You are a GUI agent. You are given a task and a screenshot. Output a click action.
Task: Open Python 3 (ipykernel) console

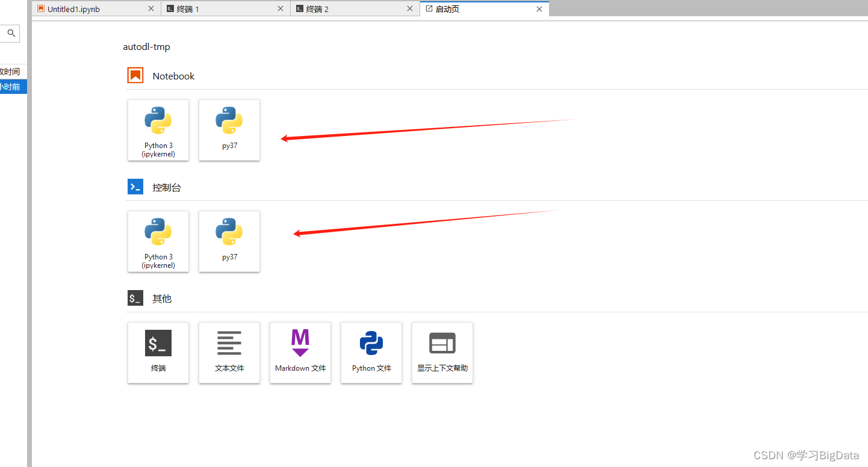coord(158,241)
